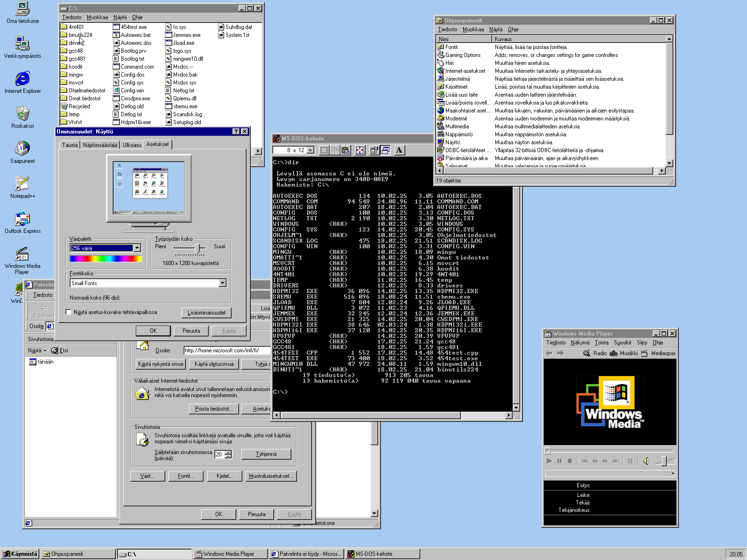
Task: Open Muokkaa menu in C:\ window
Action: (x=97, y=17)
